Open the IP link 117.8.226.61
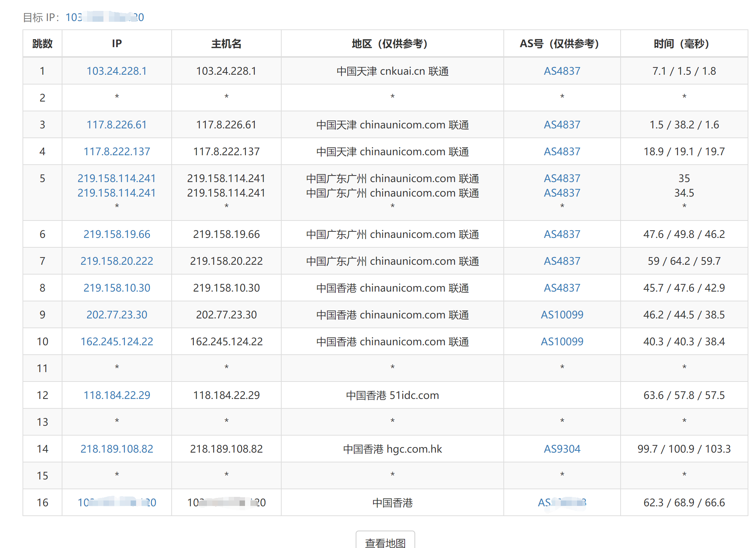This screenshot has width=756, height=548. pos(117,124)
